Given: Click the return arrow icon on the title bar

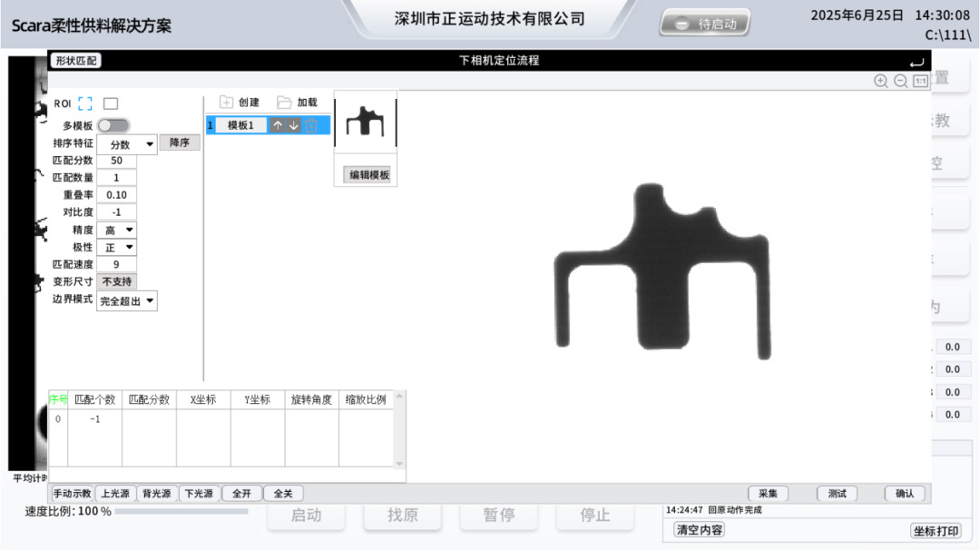Looking at the screenshot, I should [916, 61].
